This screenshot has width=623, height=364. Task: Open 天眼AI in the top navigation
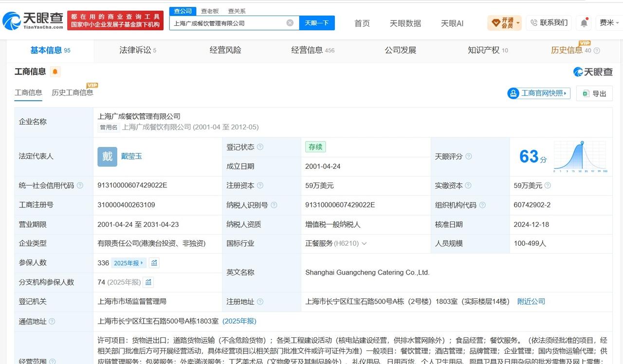[452, 23]
